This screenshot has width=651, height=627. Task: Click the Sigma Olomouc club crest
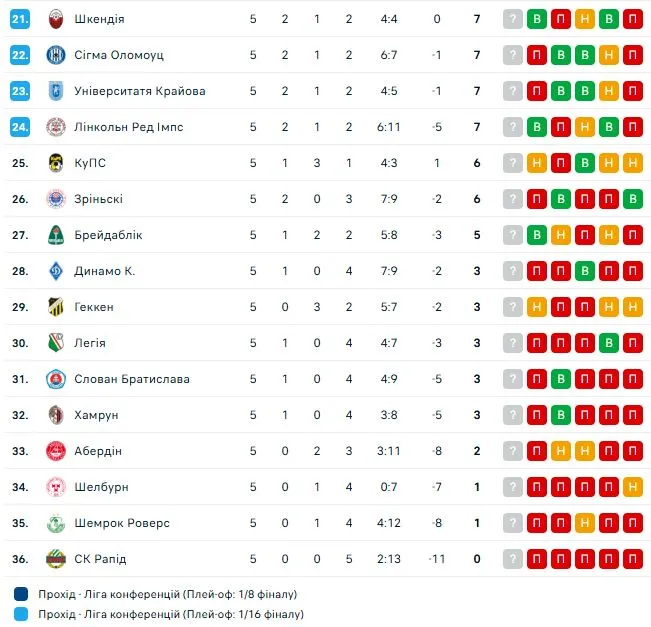[55, 55]
